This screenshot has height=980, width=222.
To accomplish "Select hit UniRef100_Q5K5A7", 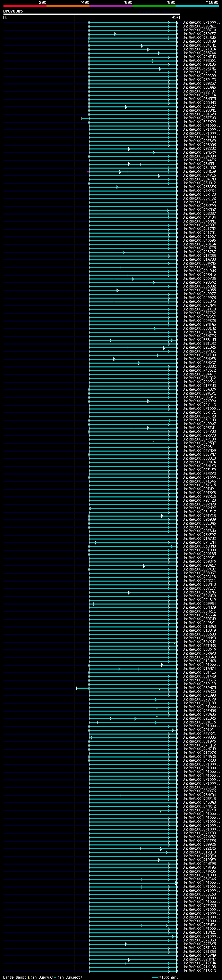I will click(199, 210).
